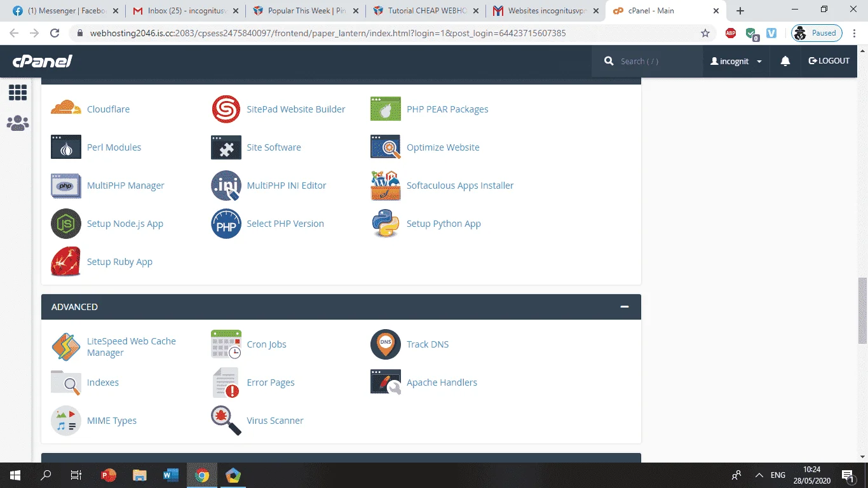
Task: Open the Cloudflare link
Action: (x=108, y=109)
